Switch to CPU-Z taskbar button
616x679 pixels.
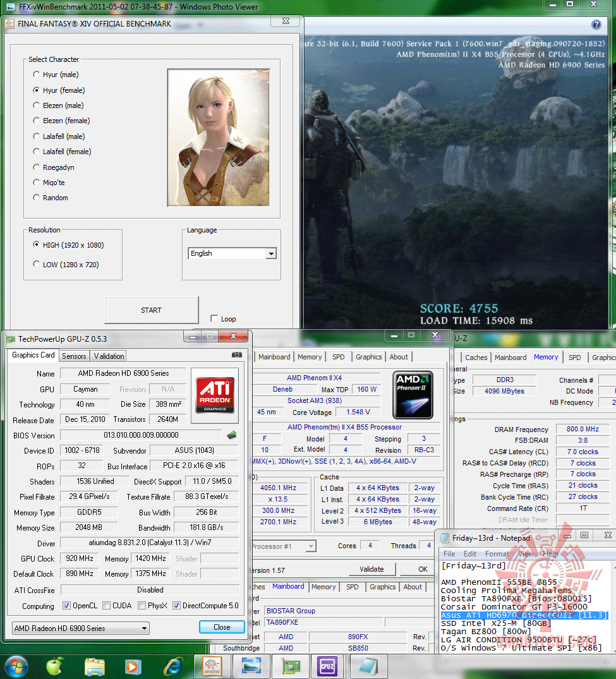point(327,666)
